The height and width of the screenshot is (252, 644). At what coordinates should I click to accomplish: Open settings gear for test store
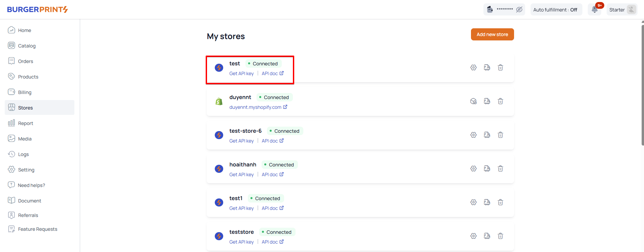[x=473, y=68]
